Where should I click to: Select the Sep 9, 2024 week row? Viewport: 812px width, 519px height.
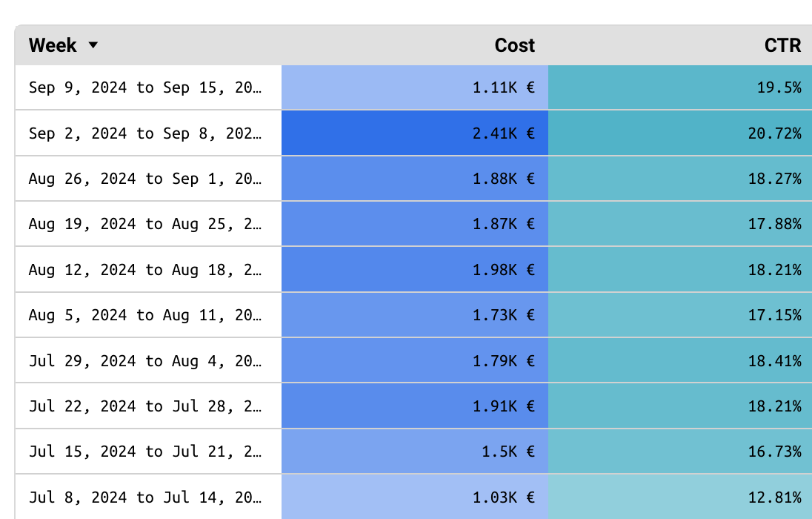(x=145, y=87)
